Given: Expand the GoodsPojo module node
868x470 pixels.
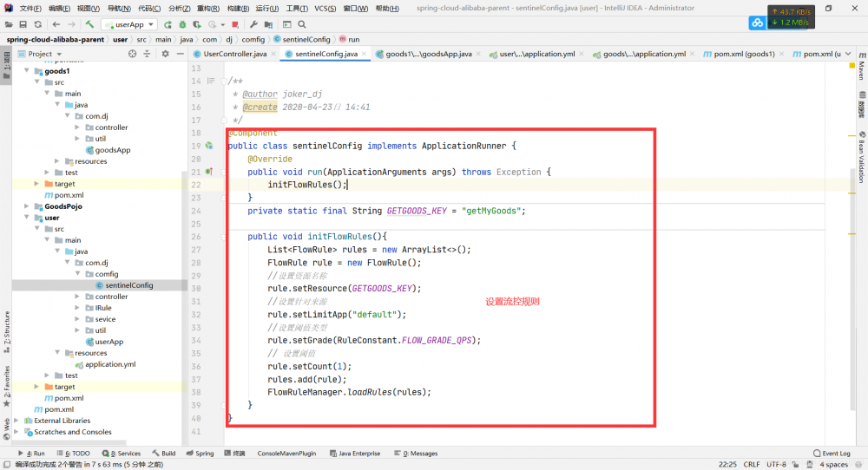Looking at the screenshot, I should 27,206.
